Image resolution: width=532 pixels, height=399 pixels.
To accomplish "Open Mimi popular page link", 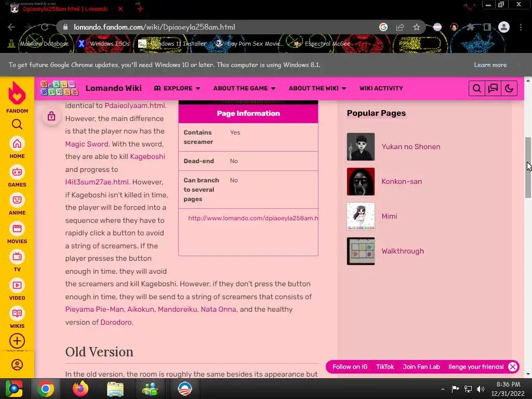I will pos(389,216).
